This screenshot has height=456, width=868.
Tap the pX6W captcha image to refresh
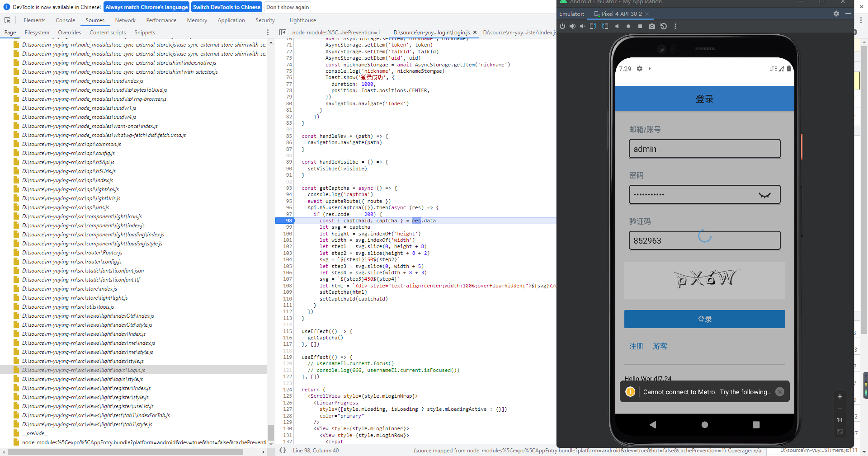point(704,280)
